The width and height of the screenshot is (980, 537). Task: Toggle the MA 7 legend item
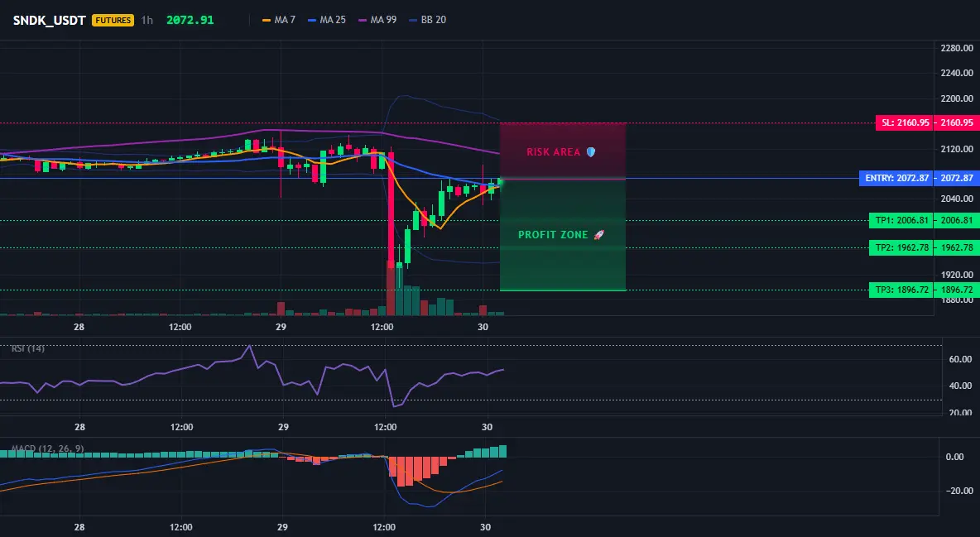tap(280, 20)
